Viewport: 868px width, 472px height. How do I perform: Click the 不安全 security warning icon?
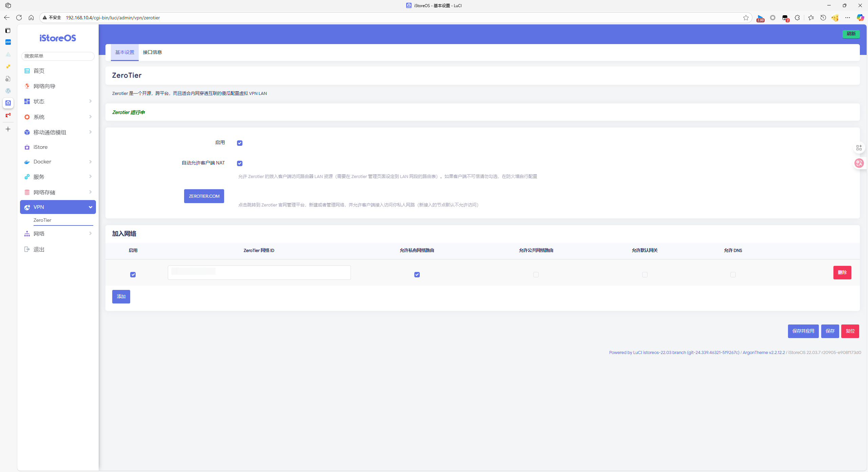[x=52, y=18]
